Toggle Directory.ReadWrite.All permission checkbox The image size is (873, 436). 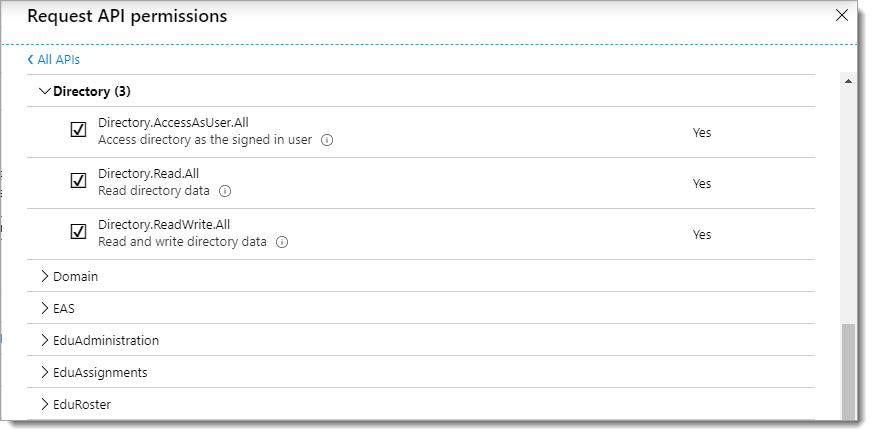78,232
